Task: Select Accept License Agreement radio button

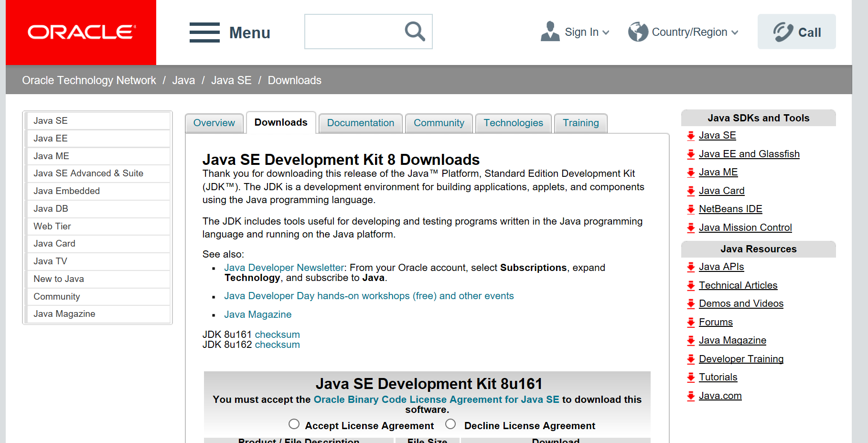Action: point(294,424)
